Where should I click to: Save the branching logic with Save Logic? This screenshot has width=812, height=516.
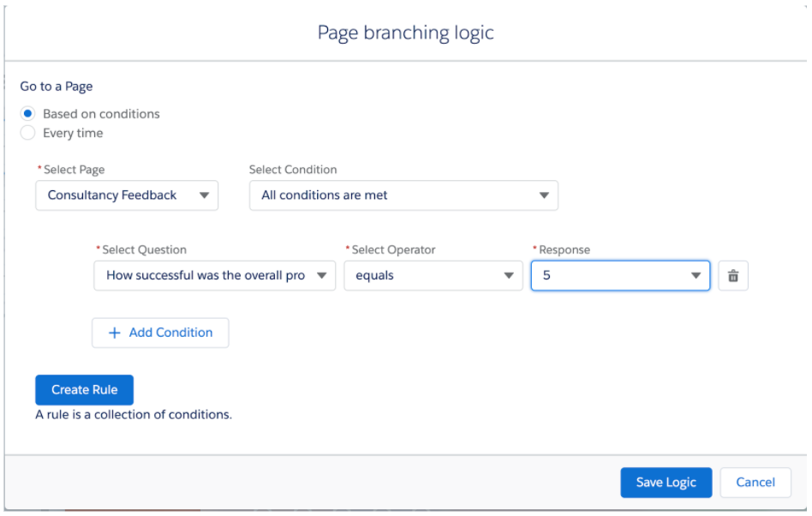point(666,483)
